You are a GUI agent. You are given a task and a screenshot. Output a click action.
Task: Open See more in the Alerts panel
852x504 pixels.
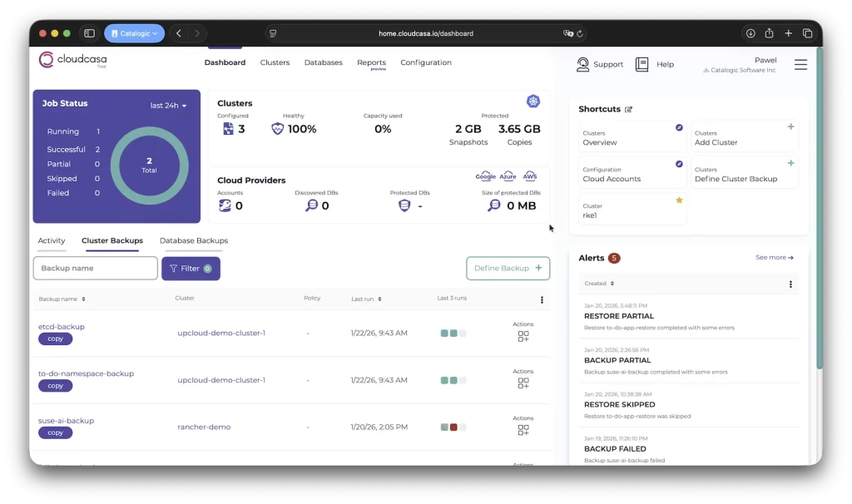pos(774,258)
